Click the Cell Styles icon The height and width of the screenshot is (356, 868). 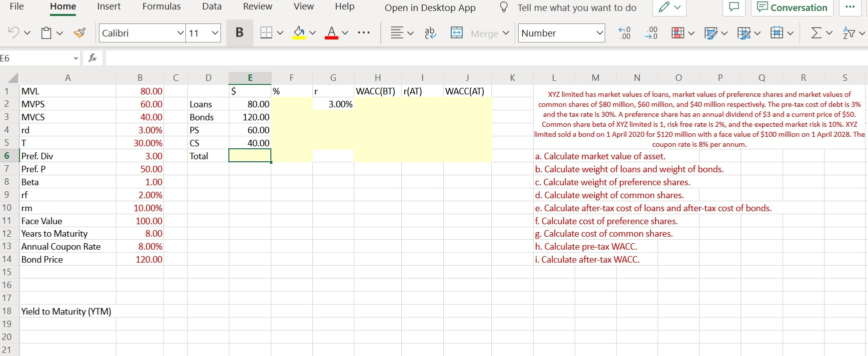coord(711,33)
